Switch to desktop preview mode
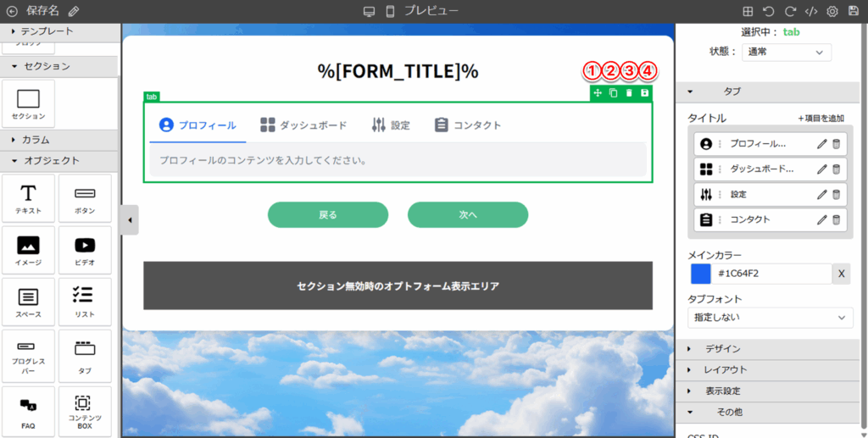This screenshot has height=438, width=868. click(369, 12)
